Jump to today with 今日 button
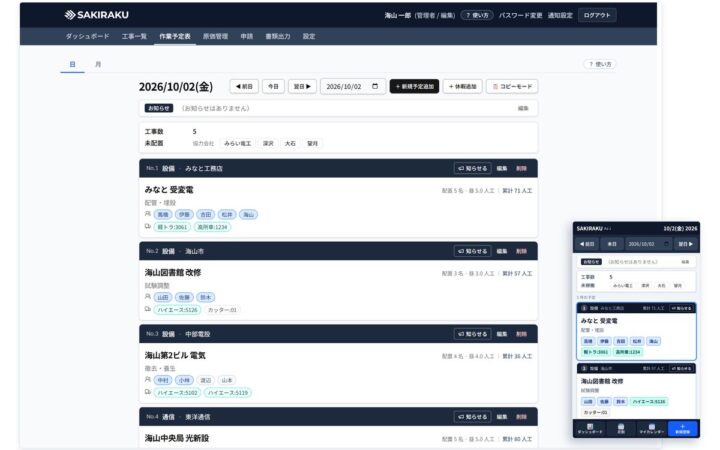720x450 pixels. pyautogui.click(x=273, y=86)
